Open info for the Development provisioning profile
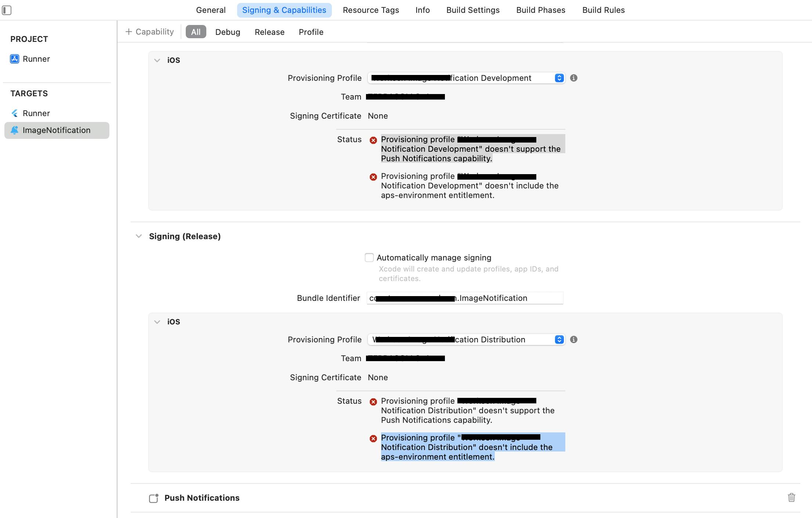 pyautogui.click(x=573, y=78)
